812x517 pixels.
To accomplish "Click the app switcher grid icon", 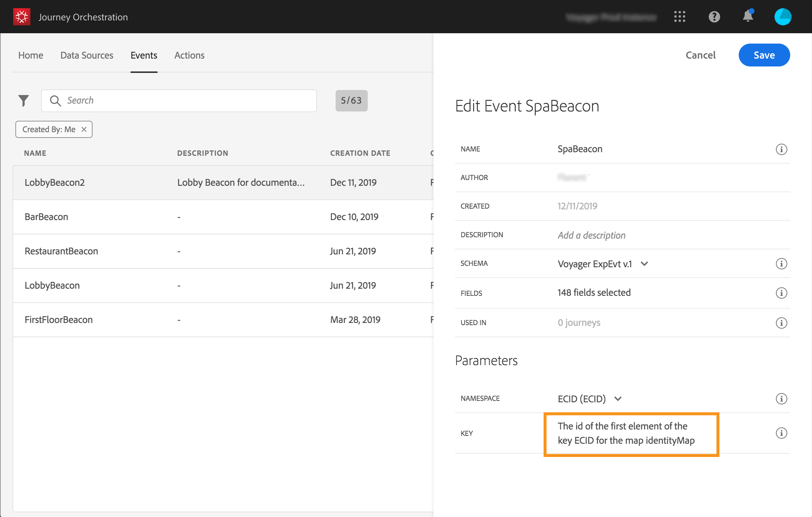I will point(679,17).
